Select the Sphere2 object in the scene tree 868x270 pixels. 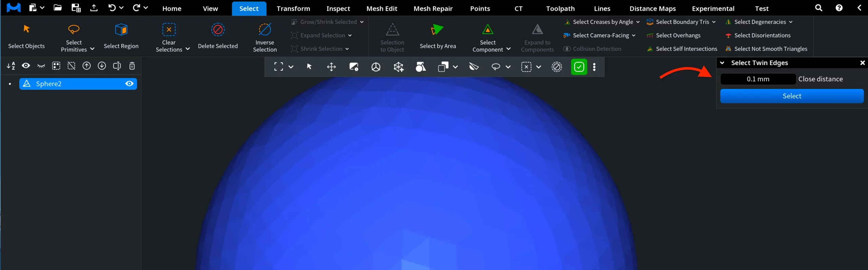pyautogui.click(x=78, y=84)
